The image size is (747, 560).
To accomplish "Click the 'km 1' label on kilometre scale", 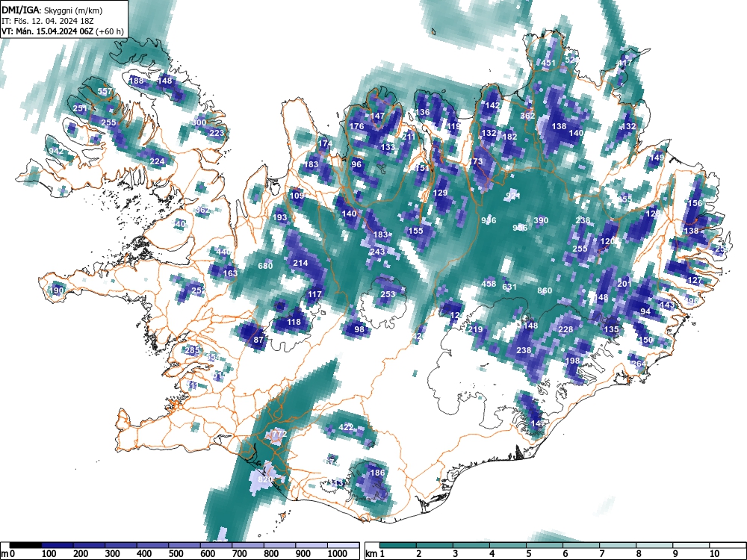I will tap(375, 554).
